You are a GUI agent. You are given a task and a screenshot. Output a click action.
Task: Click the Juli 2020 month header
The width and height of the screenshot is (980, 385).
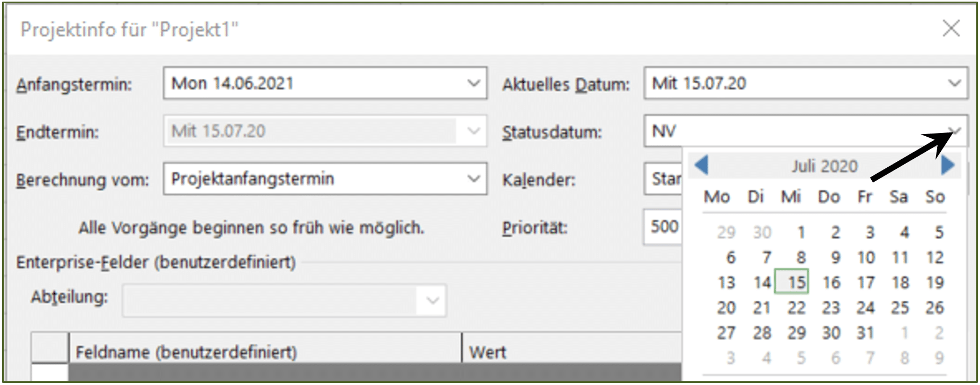[825, 166]
